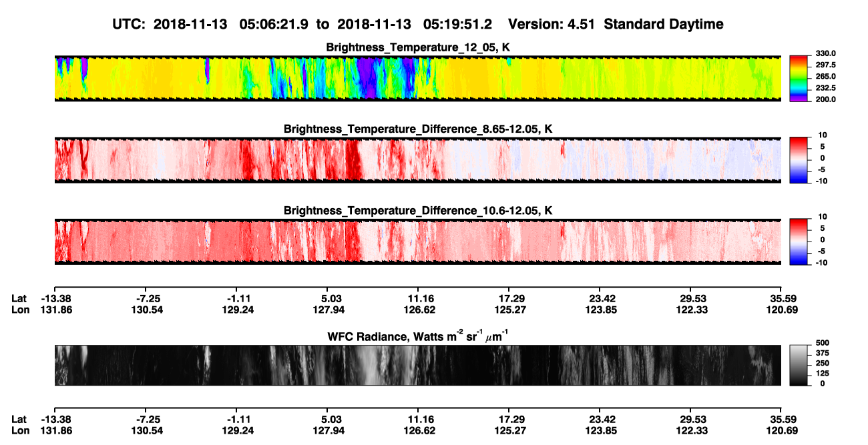Click latitude 17.29 on the axis below WFC Radiance
Screen dimensions: 868x445
(x=509, y=419)
